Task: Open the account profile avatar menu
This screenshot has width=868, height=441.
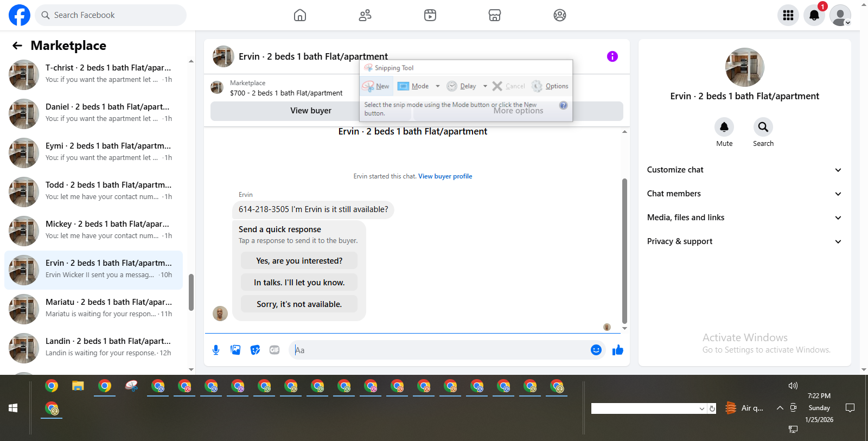Action: click(840, 15)
